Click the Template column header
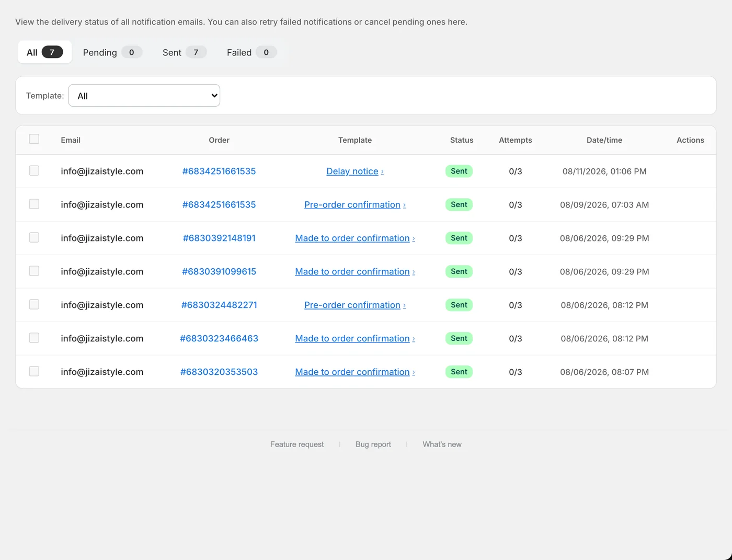This screenshot has height=560, width=732. (355, 140)
